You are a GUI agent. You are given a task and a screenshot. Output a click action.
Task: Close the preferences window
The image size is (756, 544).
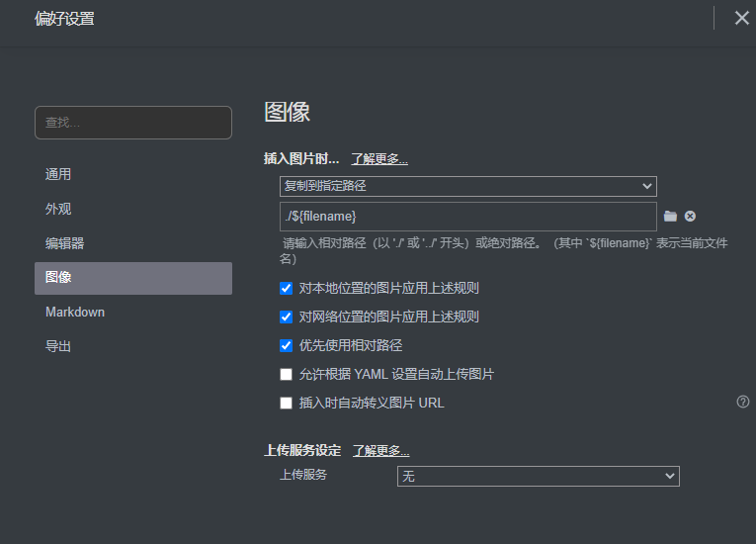coord(741,18)
